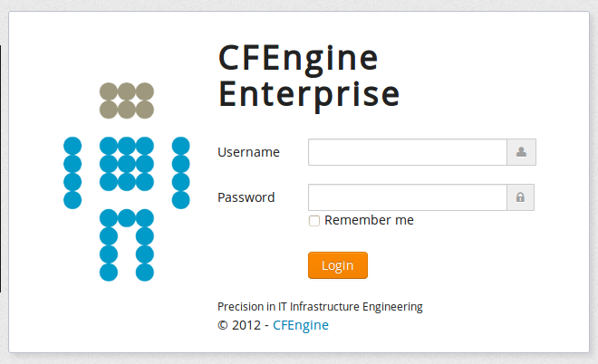
Task: Open the CFEngine link in the footer
Action: coord(301,325)
